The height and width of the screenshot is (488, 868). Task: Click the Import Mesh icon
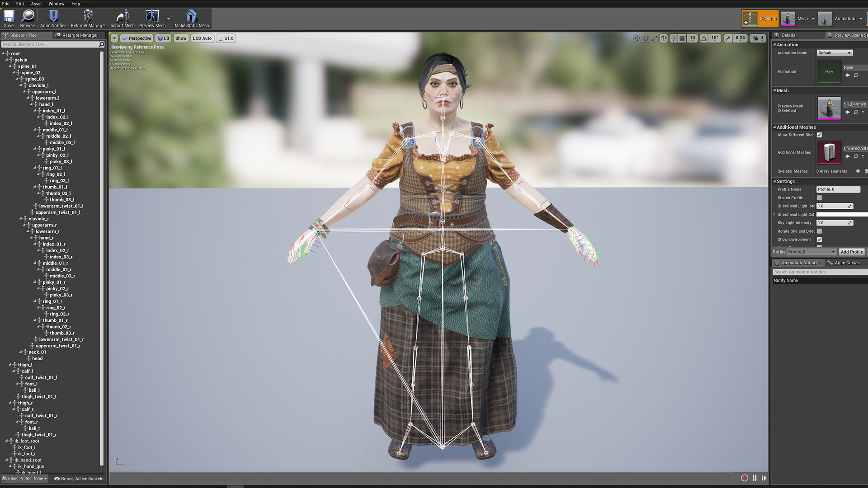pos(123,19)
